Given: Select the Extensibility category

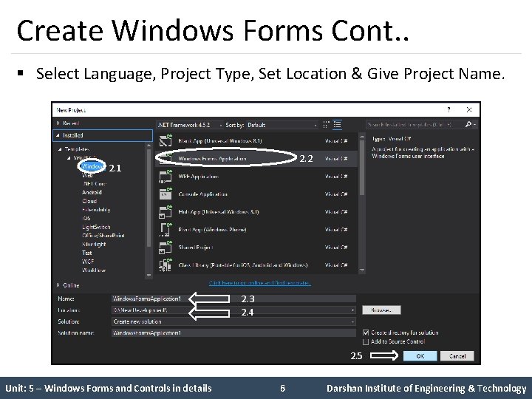Looking at the screenshot, I should pyautogui.click(x=96, y=210).
